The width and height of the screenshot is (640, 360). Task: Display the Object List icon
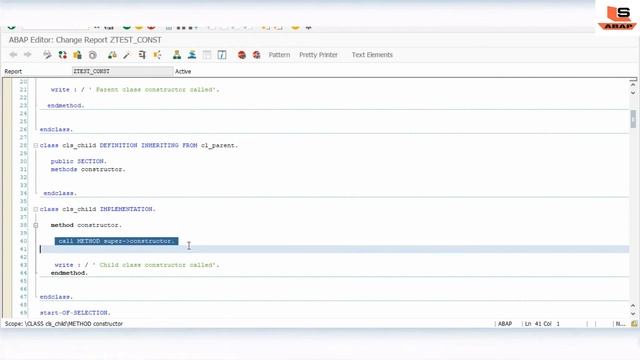click(x=177, y=55)
